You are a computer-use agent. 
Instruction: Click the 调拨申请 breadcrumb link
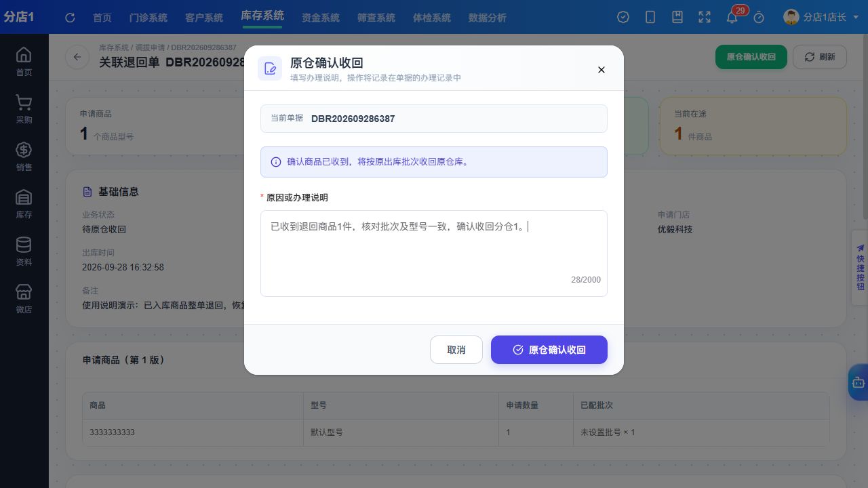(150, 47)
